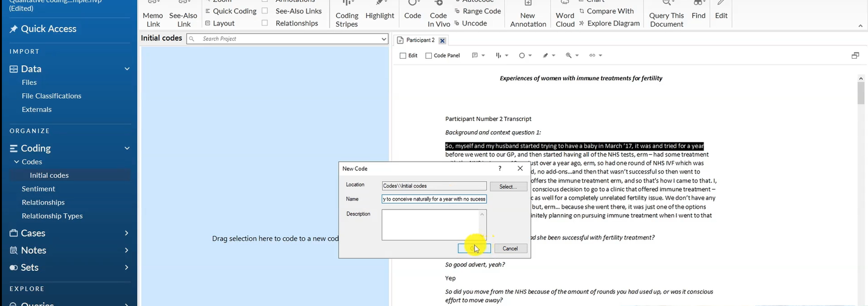The width and height of the screenshot is (868, 306).
Task: Click the Location field in the New Code dialog
Action: [434, 186]
